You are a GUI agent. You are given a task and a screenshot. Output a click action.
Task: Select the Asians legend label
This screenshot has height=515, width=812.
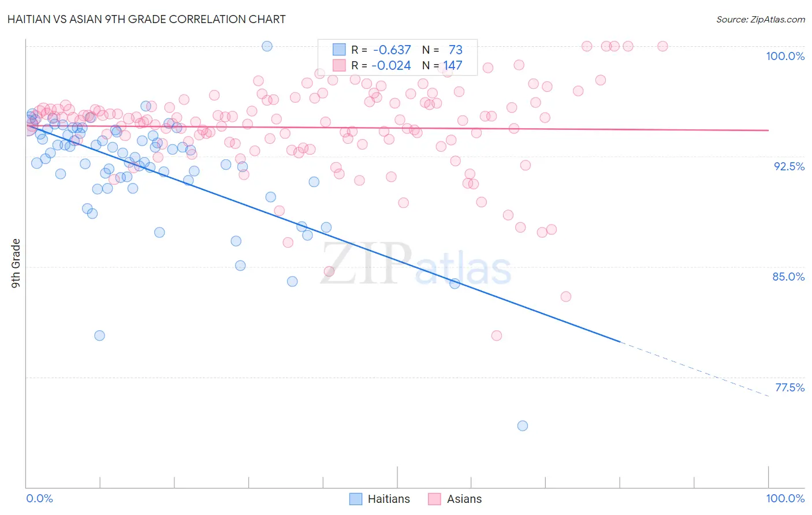point(464,499)
